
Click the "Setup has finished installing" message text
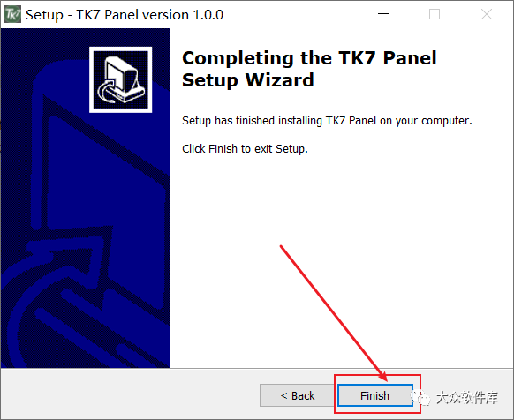pos(327,121)
